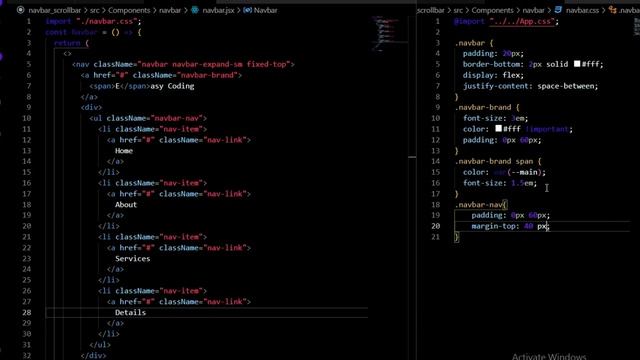Open the navbar folder breadcrumb in the navbar.css pane
Screen dimensions: 640x360
coord(533,11)
